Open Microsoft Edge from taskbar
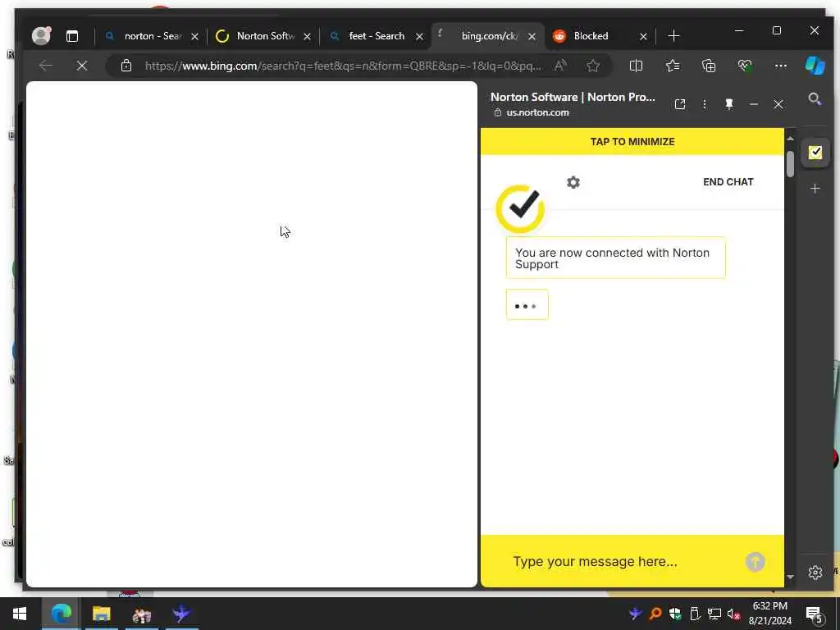The width and height of the screenshot is (840, 630). click(61, 614)
